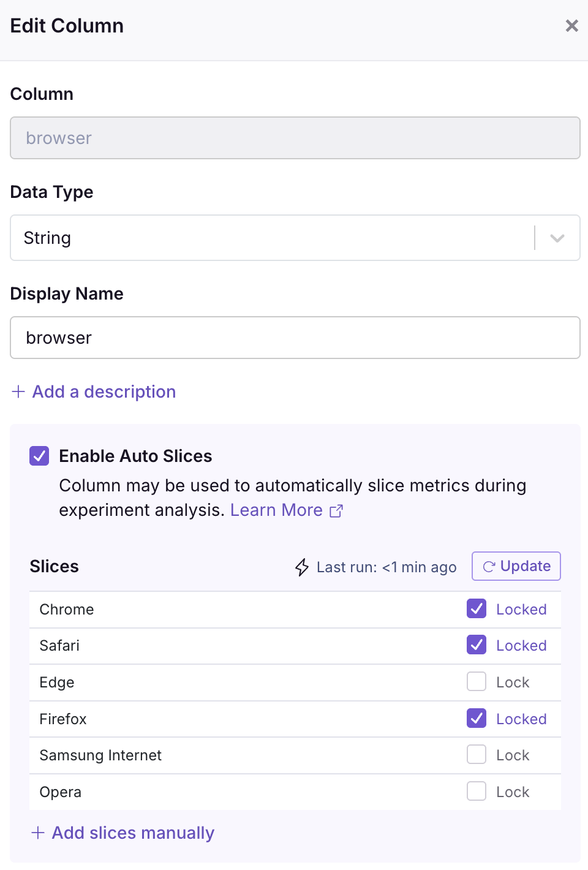Viewport: 588px width, 870px height.
Task: Disable the Enable Auto Slices checkbox
Action: (x=39, y=456)
